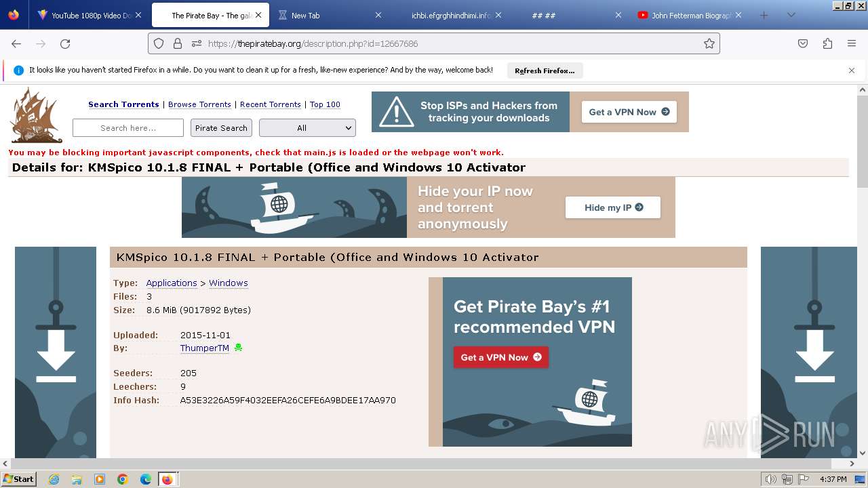Click The Pirate Bay ship logo
868x488 pixels.
(x=36, y=115)
